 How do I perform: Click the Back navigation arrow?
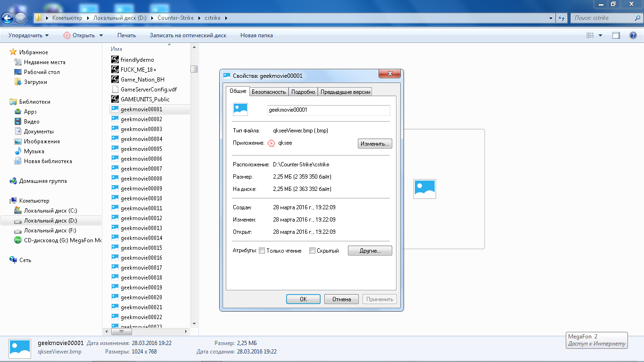coord(7,18)
